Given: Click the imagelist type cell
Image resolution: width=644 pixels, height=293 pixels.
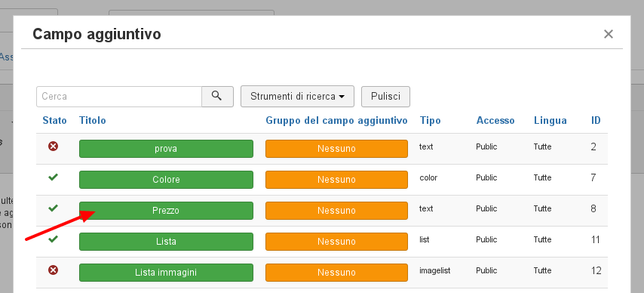Looking at the screenshot, I should (x=435, y=270).
